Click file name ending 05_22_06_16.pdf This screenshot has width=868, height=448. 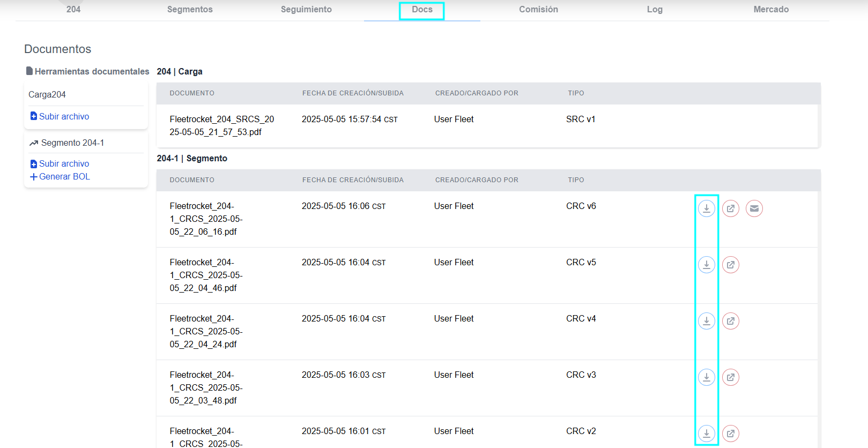coord(206,219)
